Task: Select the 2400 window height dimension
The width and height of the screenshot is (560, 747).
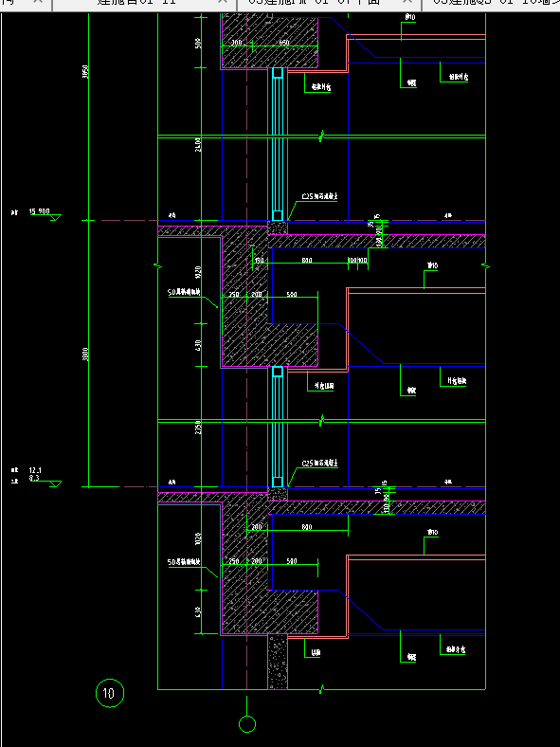Action: click(x=198, y=144)
